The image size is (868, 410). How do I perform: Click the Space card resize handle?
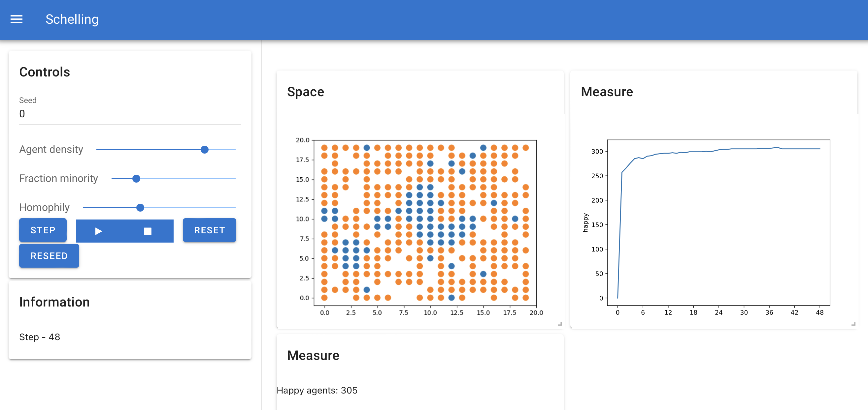click(560, 324)
